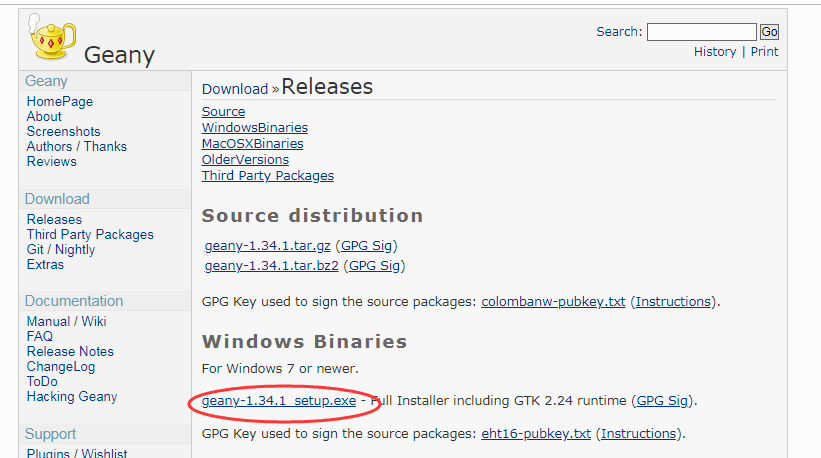Open the Print view link
Viewport: 821px width, 458px height.
[x=764, y=52]
